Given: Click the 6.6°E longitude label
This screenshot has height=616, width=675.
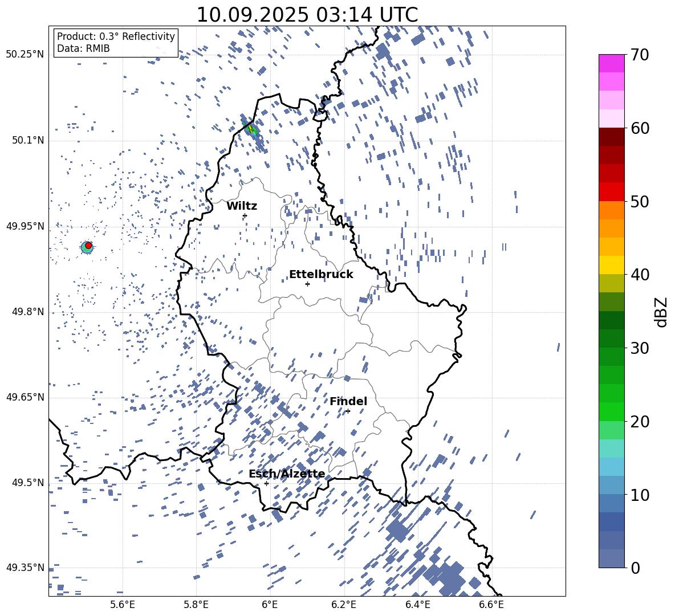Looking at the screenshot, I should coord(491,605).
